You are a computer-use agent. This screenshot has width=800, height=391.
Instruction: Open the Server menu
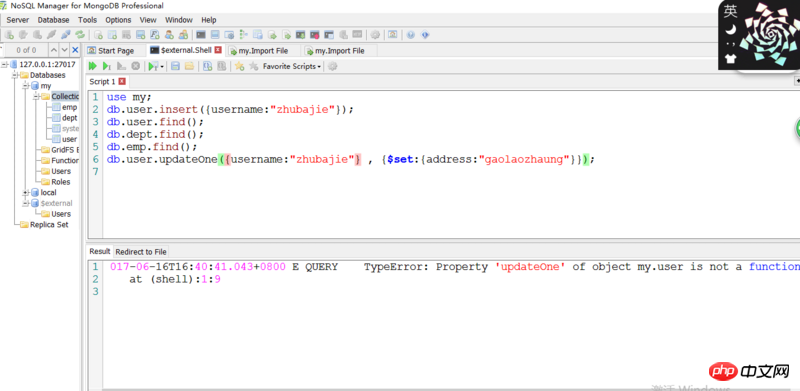18,20
